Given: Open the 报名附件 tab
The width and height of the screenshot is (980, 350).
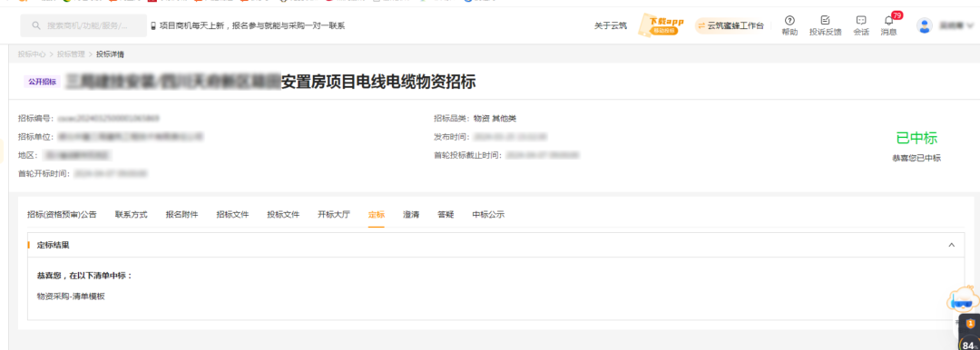Looking at the screenshot, I should (181, 214).
